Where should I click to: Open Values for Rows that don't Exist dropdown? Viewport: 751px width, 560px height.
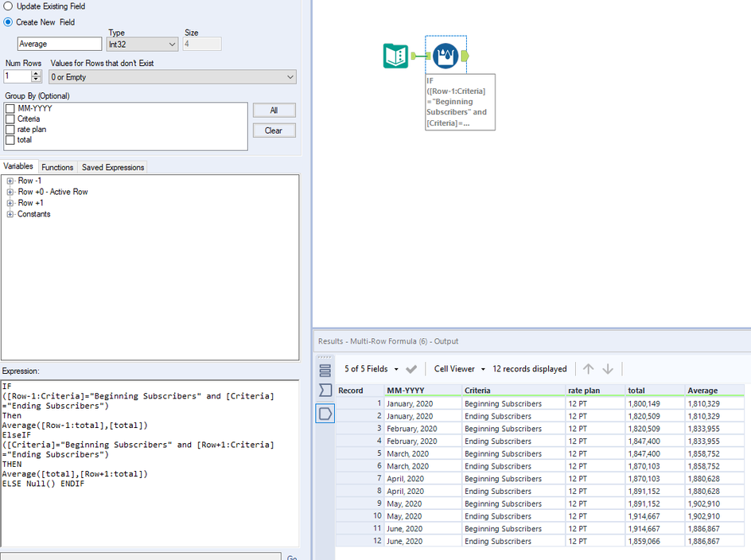point(173,77)
